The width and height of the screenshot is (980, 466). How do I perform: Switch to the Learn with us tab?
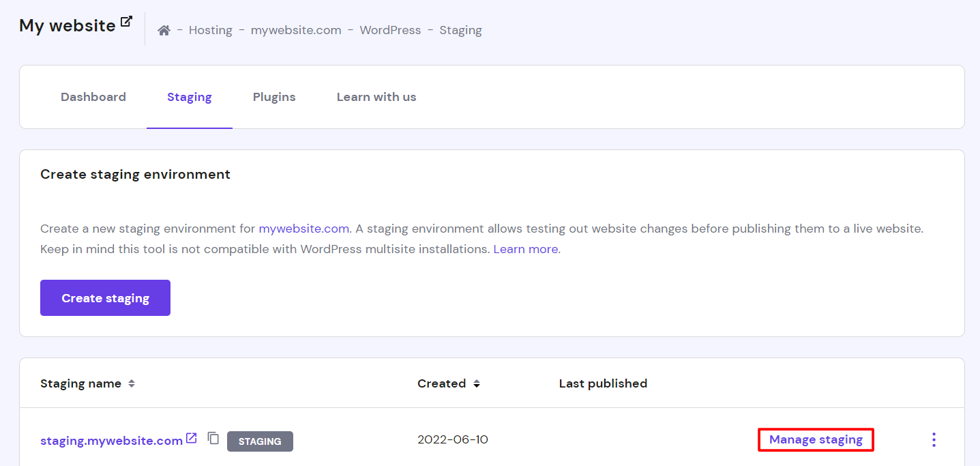pyautogui.click(x=376, y=96)
